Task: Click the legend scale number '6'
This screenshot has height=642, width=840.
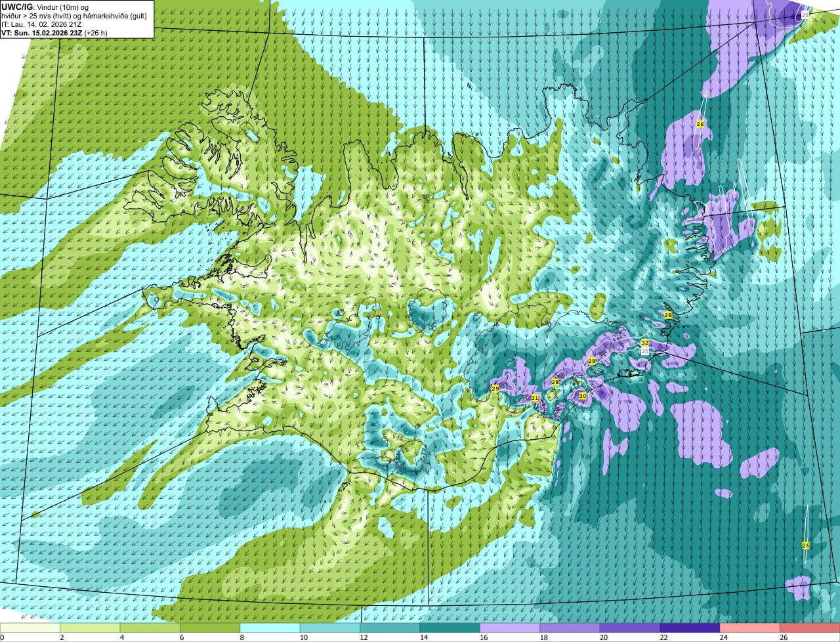Action: 182,637
